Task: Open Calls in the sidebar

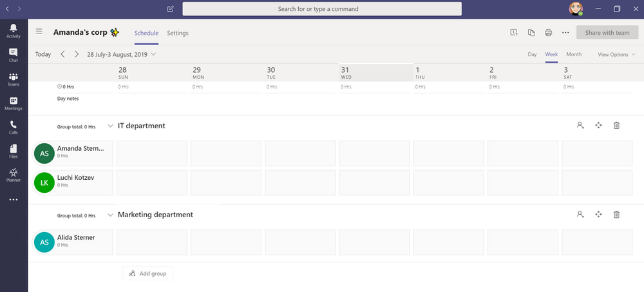Action: click(x=13, y=128)
